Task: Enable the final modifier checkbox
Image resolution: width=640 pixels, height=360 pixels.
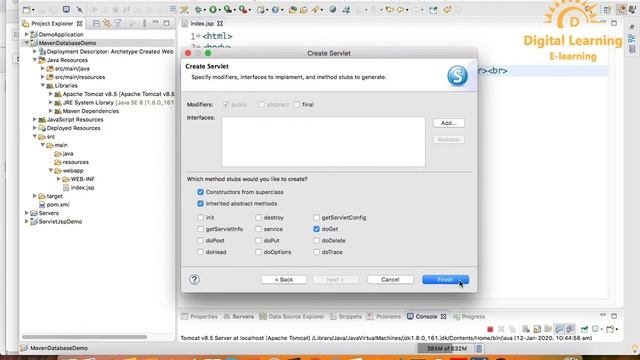Action: point(297,104)
